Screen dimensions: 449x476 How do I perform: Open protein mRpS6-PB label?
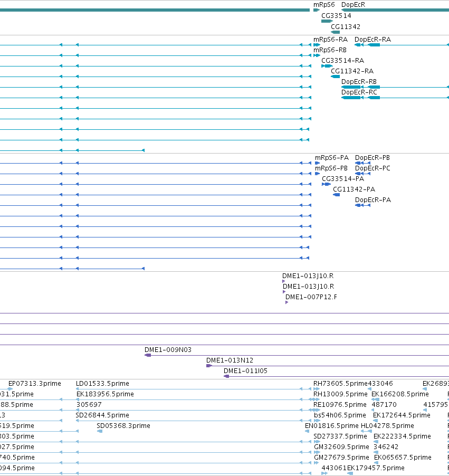click(x=331, y=168)
